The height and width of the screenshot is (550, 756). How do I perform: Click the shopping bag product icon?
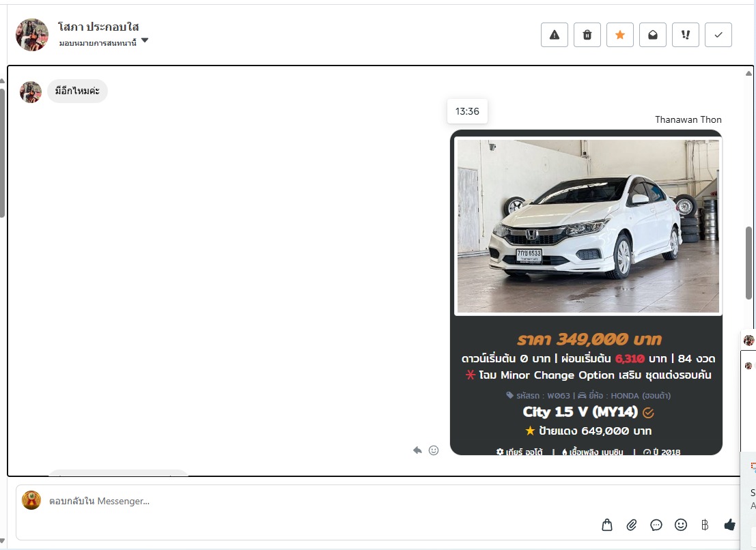(607, 525)
